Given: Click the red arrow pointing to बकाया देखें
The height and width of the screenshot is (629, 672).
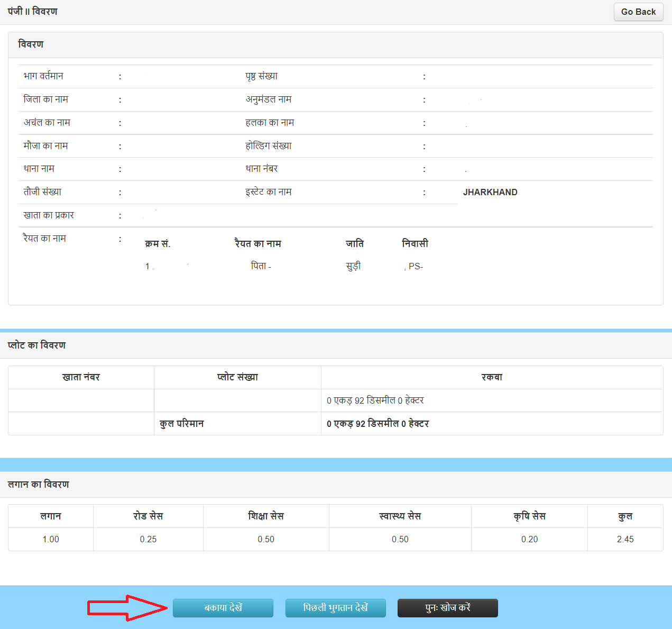Looking at the screenshot, I should click(x=127, y=608).
